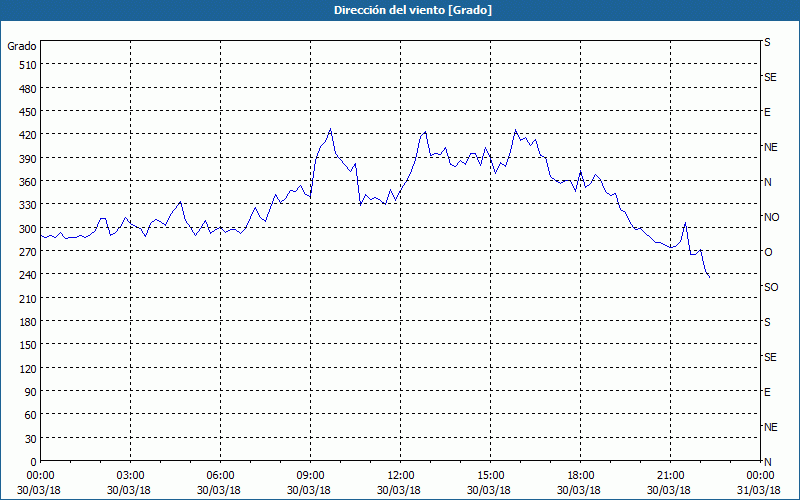800x500 pixels.
Task: Click the NE compass label near 400 degrees
Action: pos(770,147)
